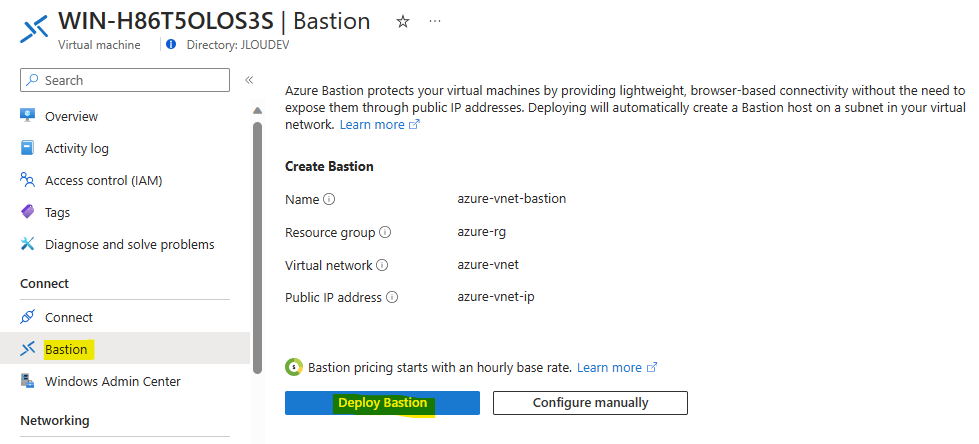Click the Virtual machine subtitle text
Screen dimensions: 979x444
[99, 45]
